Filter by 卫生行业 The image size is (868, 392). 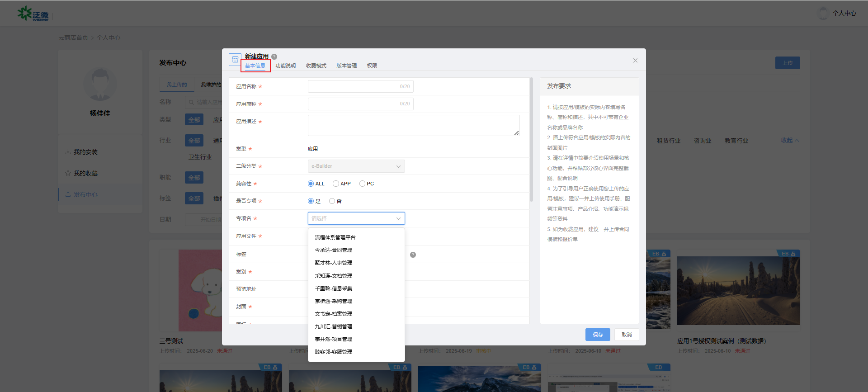pos(200,157)
